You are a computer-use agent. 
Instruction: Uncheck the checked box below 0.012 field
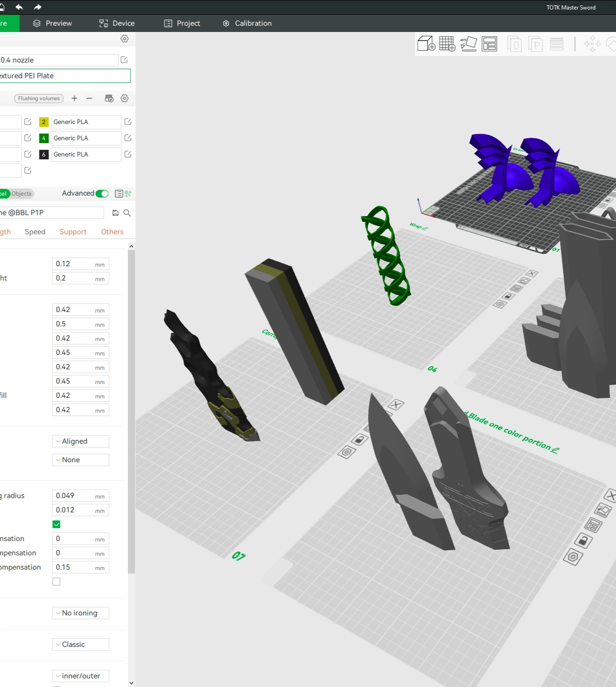click(x=56, y=524)
